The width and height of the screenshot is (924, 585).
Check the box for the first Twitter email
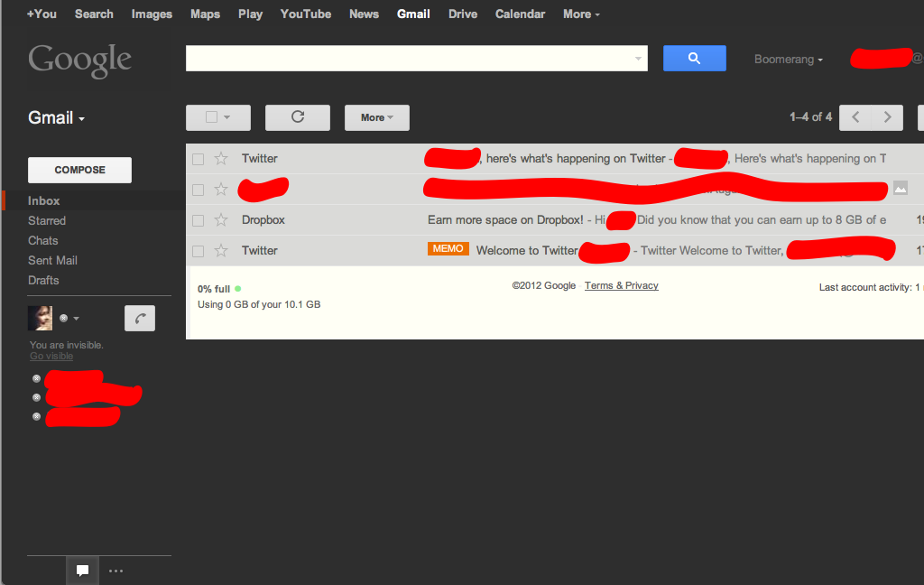[198, 159]
